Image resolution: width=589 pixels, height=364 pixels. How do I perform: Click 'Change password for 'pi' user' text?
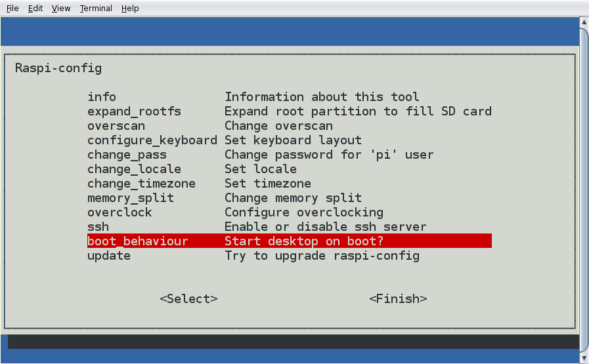pyautogui.click(x=329, y=155)
